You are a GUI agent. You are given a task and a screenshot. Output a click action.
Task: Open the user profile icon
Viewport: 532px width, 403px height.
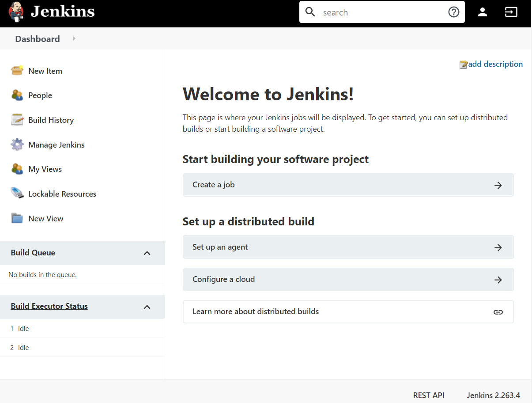[x=482, y=12]
